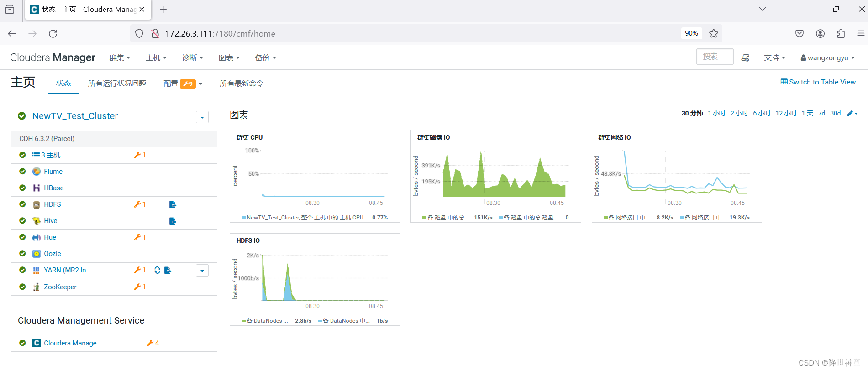Open the running commands icon in header
This screenshot has width=868, height=371.
[x=745, y=58]
